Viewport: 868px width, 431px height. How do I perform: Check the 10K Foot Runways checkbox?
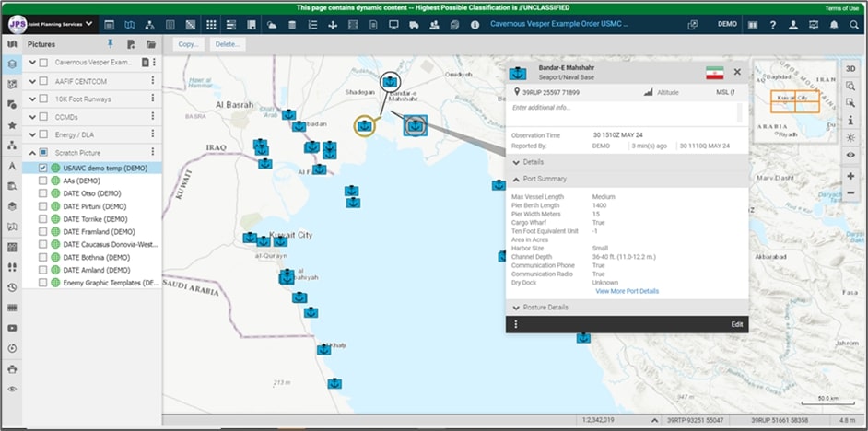[43, 99]
